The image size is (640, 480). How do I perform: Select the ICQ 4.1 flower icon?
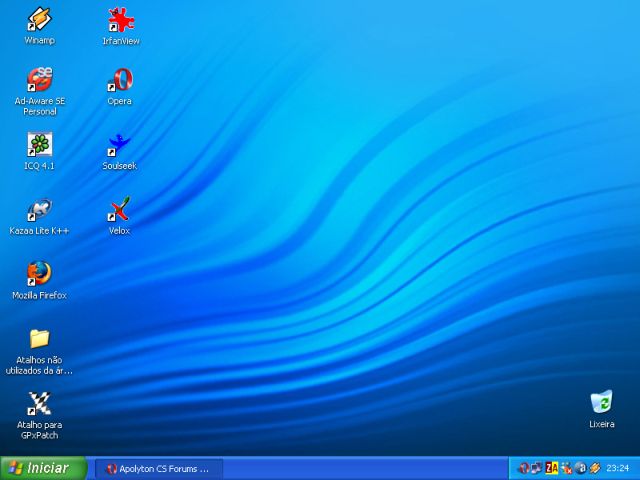39,144
